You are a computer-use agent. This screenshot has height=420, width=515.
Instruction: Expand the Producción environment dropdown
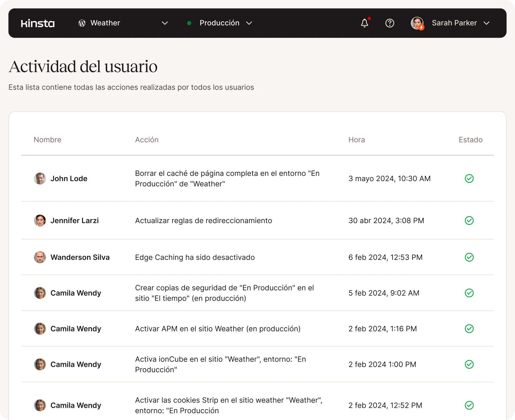click(x=249, y=23)
